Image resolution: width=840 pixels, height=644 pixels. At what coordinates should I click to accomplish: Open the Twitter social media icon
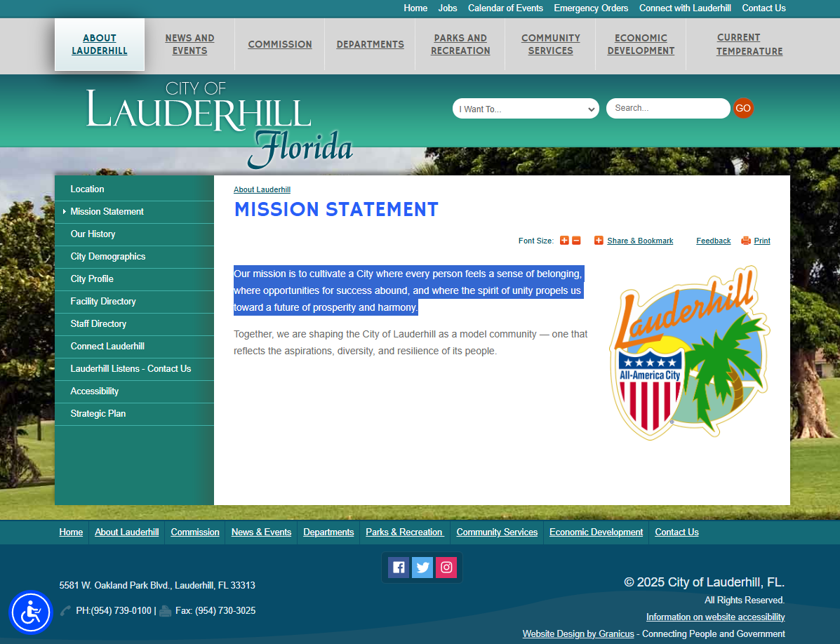coord(422,568)
